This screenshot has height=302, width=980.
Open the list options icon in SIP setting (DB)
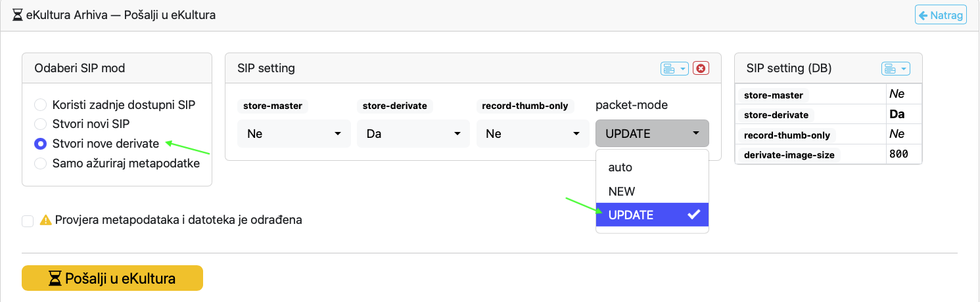[895, 68]
